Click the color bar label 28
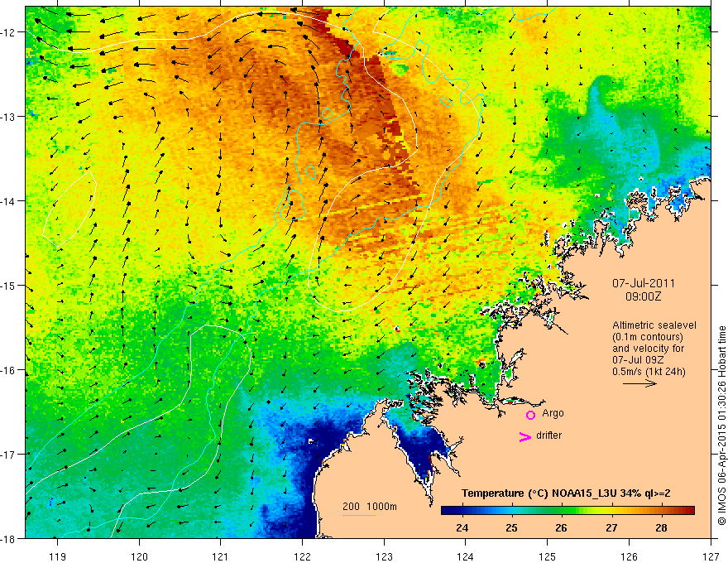728x563 pixels. coord(661,527)
